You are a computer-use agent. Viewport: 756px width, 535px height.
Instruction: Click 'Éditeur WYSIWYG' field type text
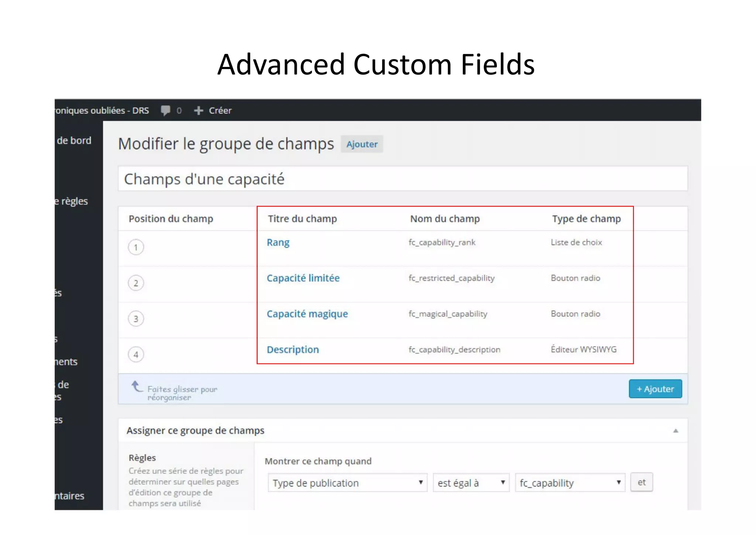pos(584,349)
